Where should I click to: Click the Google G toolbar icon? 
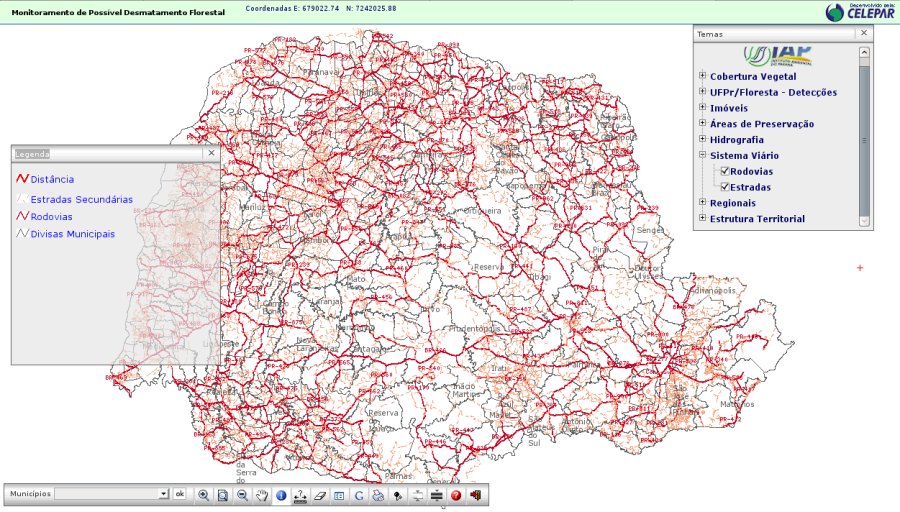point(358,495)
